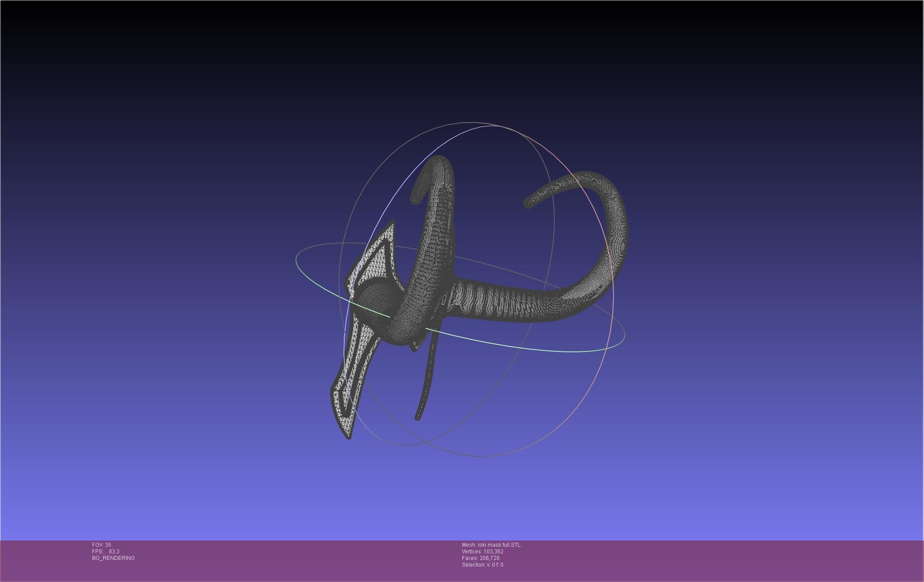Click the Vertices: 103,362 count
This screenshot has height=582, width=924.
click(483, 552)
